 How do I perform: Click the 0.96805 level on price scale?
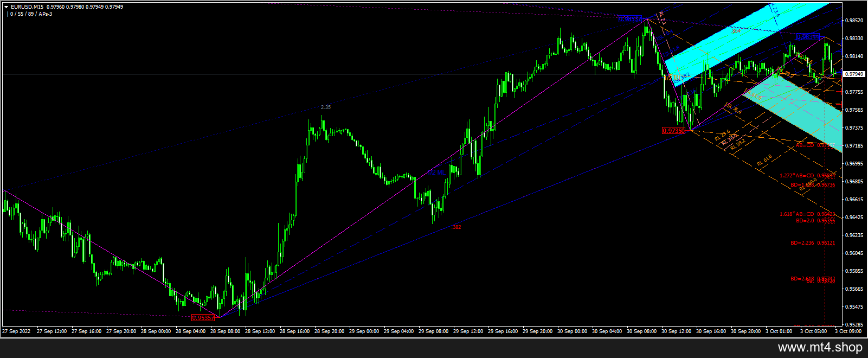pyautogui.click(x=854, y=182)
